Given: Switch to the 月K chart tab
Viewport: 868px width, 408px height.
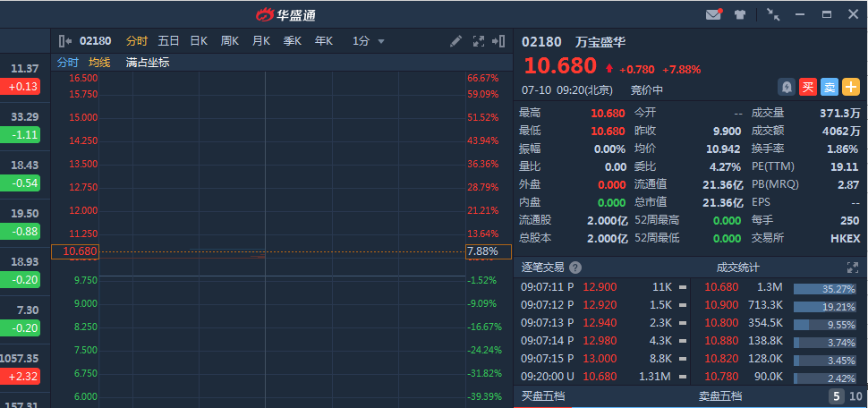Looking at the screenshot, I should coord(261,41).
